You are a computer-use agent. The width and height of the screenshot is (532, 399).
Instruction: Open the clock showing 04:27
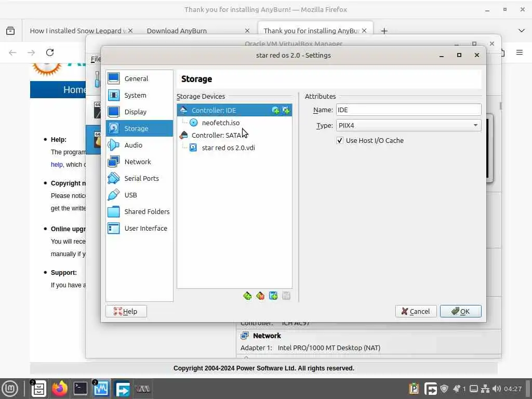click(513, 389)
